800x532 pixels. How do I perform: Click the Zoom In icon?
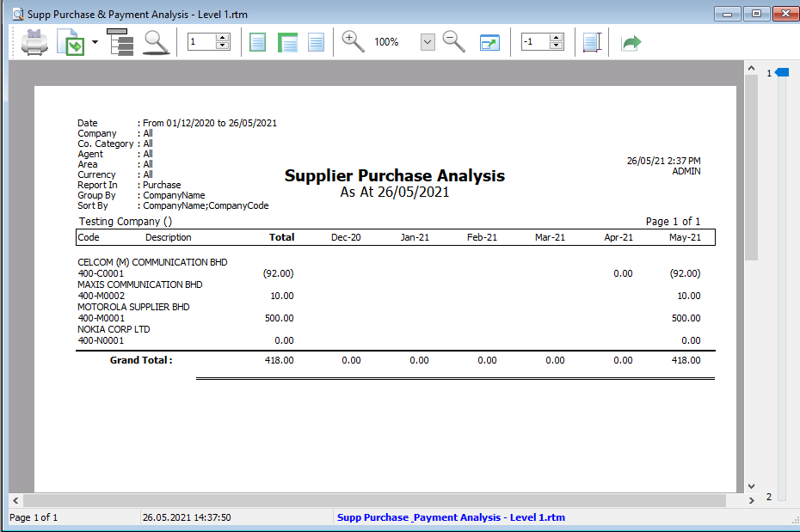353,41
